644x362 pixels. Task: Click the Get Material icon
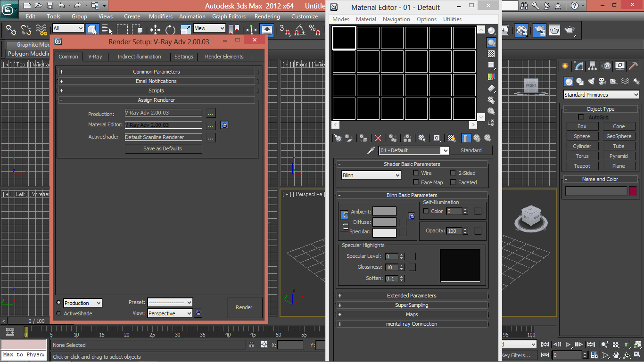pos(338,138)
